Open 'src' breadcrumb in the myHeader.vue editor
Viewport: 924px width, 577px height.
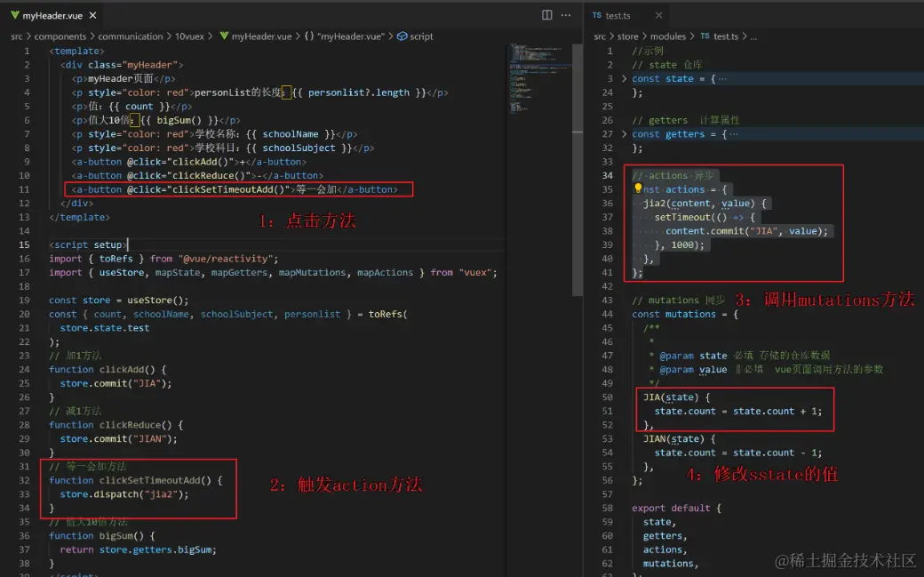[x=17, y=36]
